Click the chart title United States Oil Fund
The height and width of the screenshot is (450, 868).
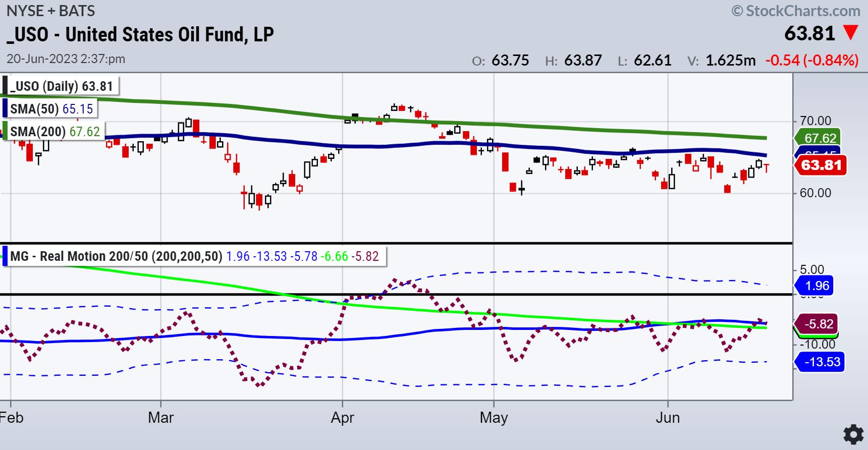click(x=140, y=34)
